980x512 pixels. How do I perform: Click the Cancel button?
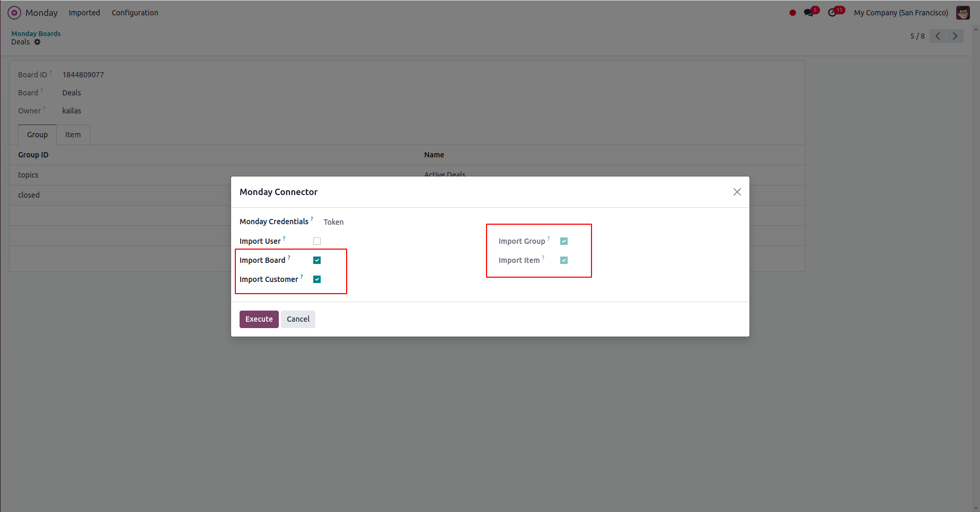(298, 319)
